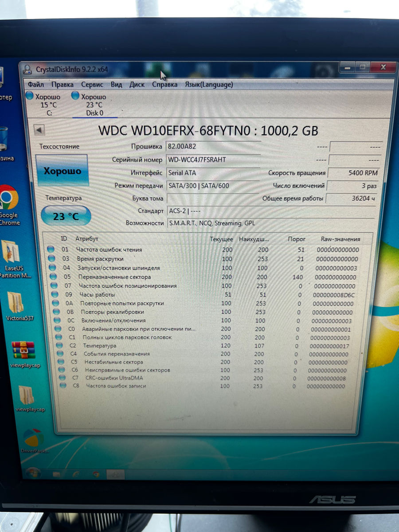Click raw value 000000008D6C
This screenshot has width=399, height=532.
pyautogui.click(x=334, y=295)
